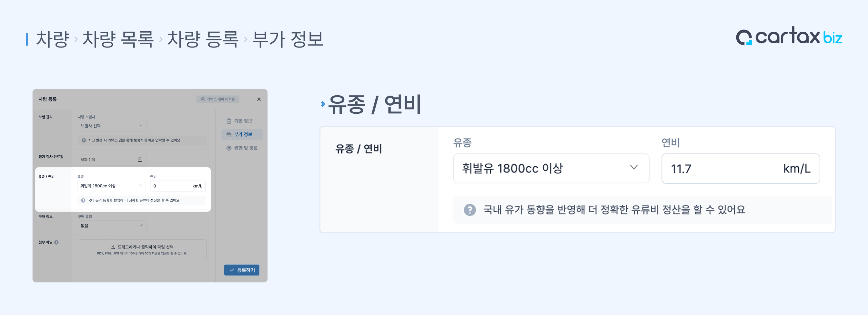Click the gear icon beside 권한 및 경로
The image size is (868, 315).
[x=229, y=148]
